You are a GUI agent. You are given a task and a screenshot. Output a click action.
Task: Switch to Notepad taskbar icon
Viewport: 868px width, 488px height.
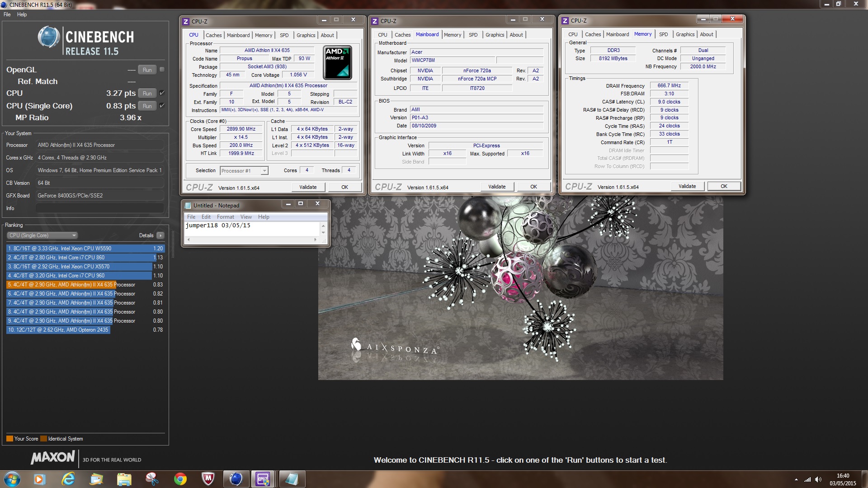click(292, 479)
